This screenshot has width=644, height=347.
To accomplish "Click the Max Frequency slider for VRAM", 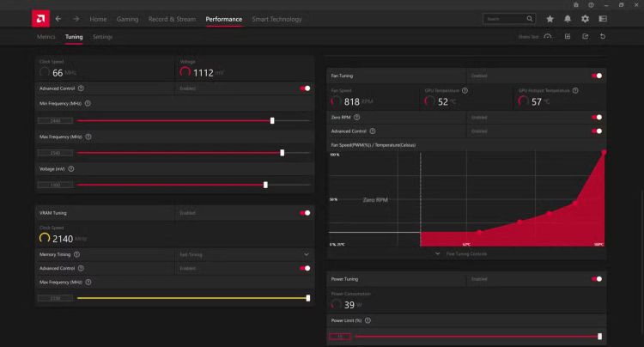I will (192, 298).
